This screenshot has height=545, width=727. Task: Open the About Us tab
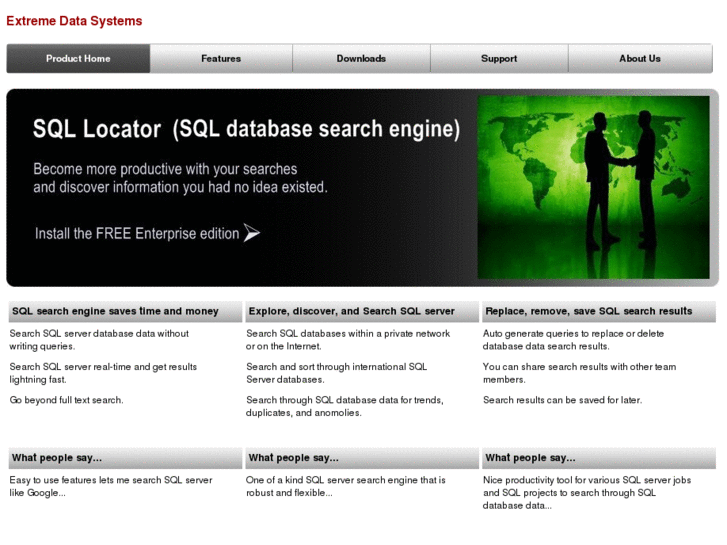pyautogui.click(x=640, y=58)
